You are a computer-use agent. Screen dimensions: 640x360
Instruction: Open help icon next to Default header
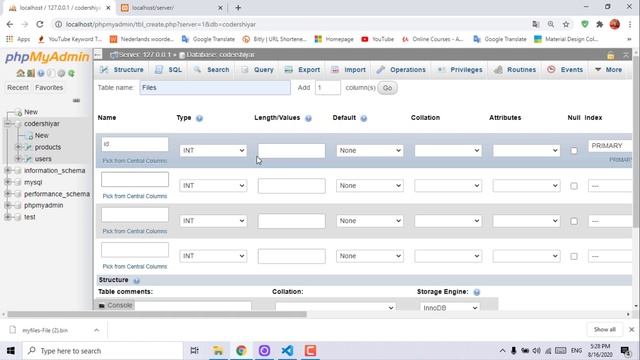(x=364, y=118)
